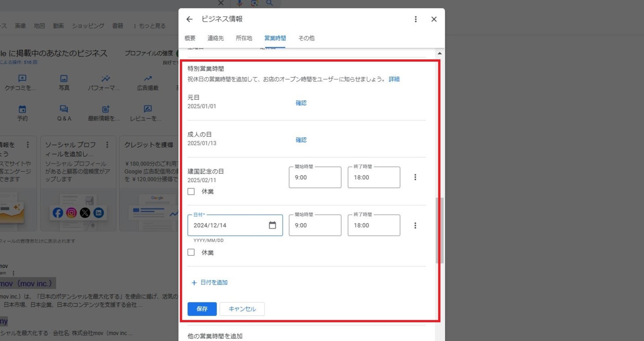Screen dimensions: 644x341
Task: Go back using the arrow in ビジネス情報 dialog
Action: 190,19
